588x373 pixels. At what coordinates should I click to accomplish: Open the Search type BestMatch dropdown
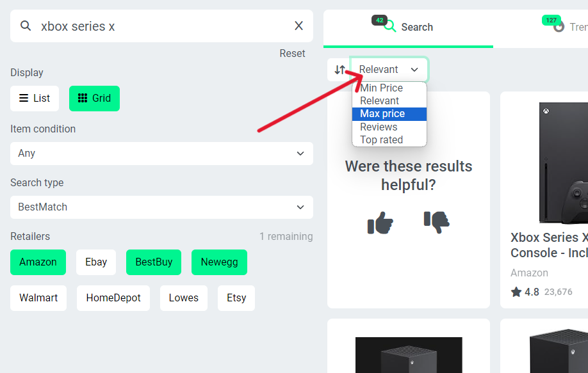click(161, 207)
